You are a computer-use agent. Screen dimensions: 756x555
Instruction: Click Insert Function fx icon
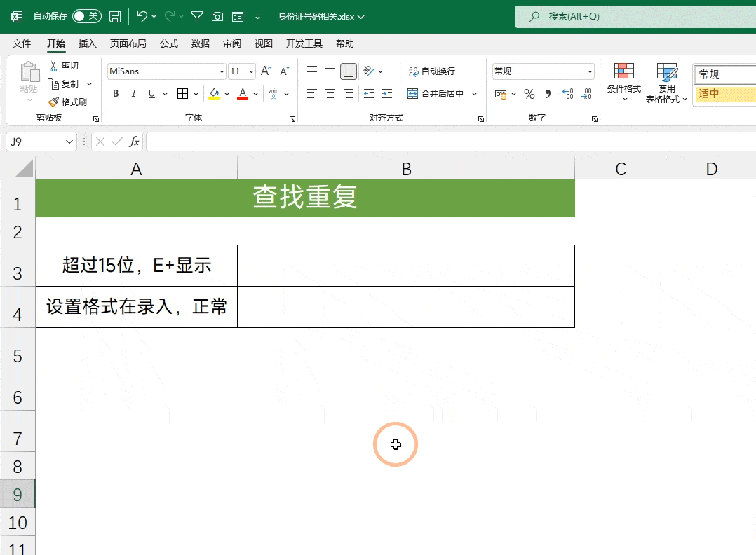134,142
